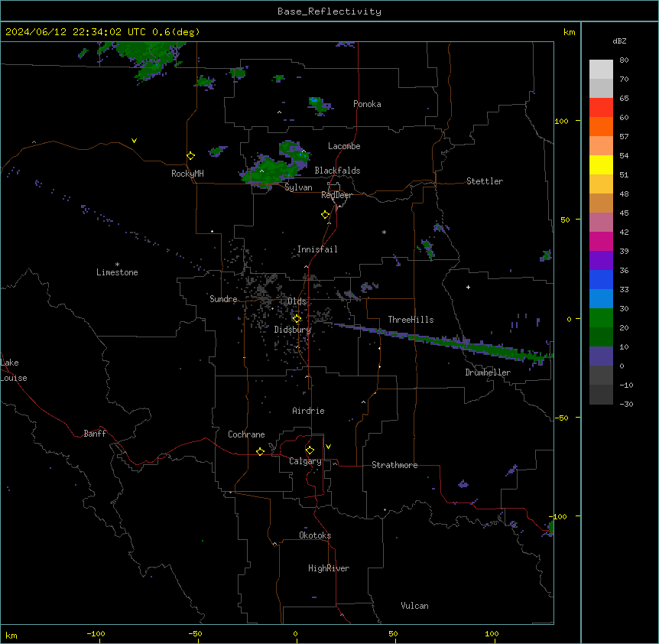The height and width of the screenshot is (644, 659).
Task: Select the HighRiver label
Action: pyautogui.click(x=329, y=568)
